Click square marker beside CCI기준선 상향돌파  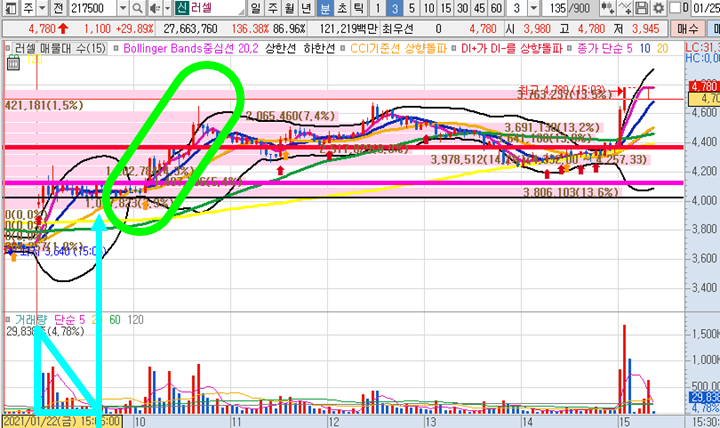[x=343, y=48]
